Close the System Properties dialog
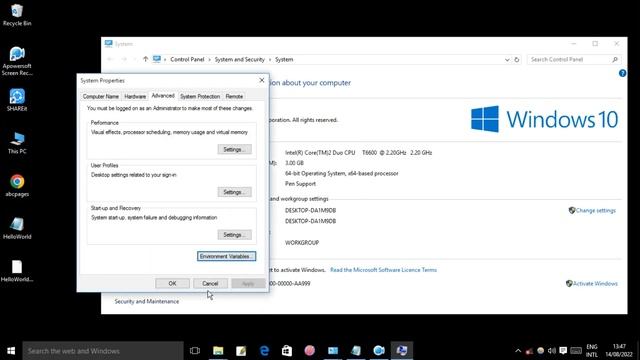 pos(262,80)
